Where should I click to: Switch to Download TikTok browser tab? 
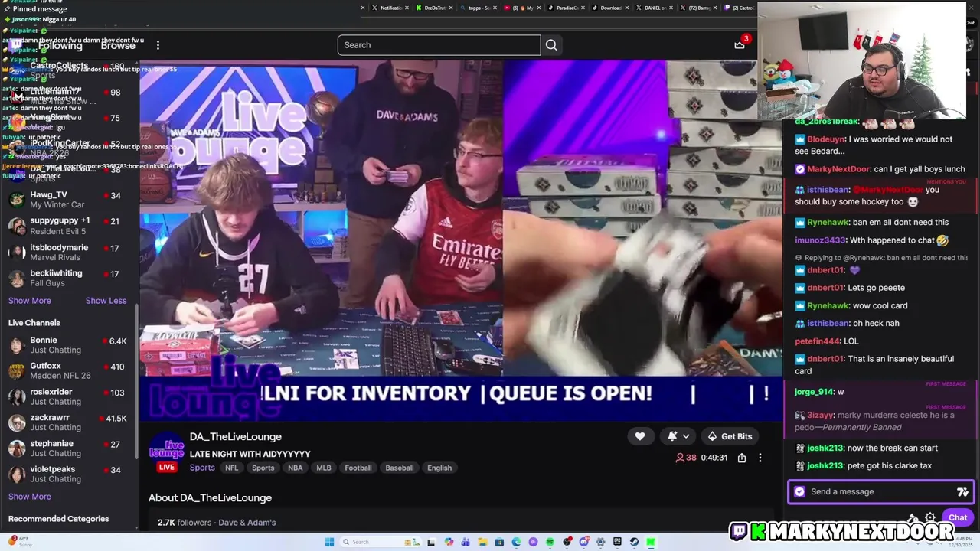pos(611,8)
